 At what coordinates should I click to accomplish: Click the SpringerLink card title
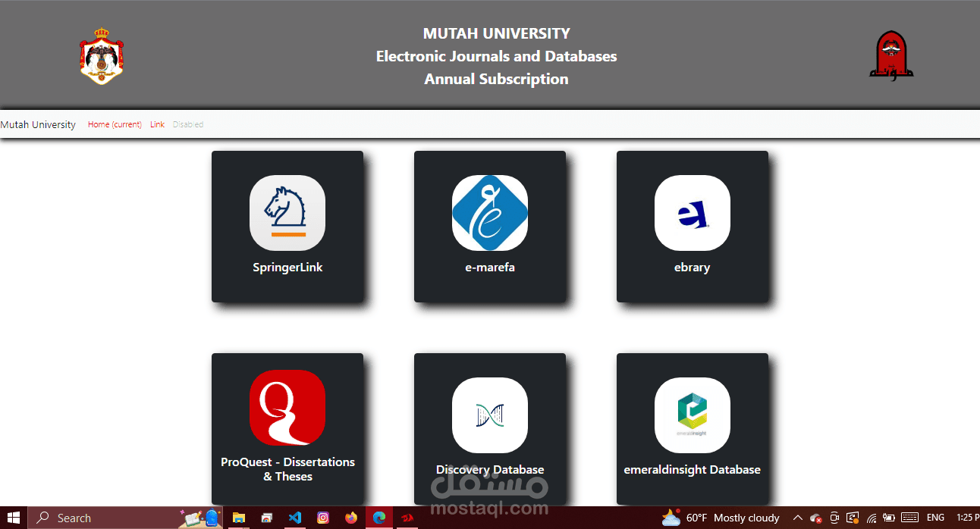coord(287,268)
